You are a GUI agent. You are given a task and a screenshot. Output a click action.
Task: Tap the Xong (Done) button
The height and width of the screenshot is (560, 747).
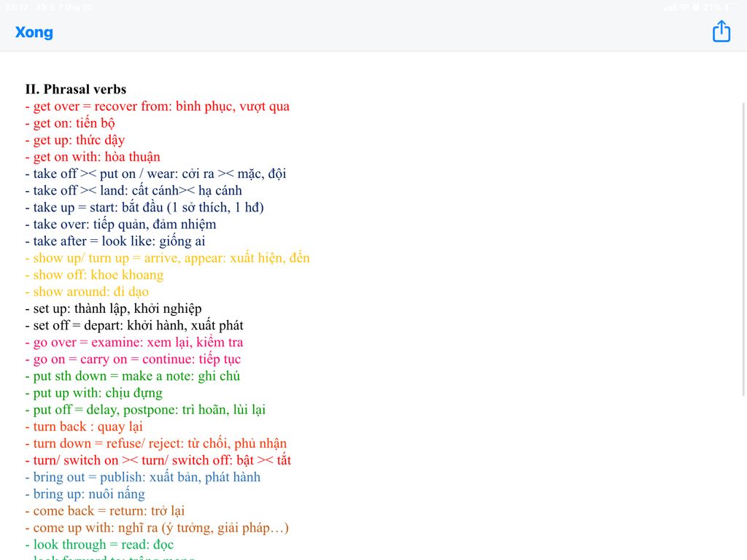[34, 32]
